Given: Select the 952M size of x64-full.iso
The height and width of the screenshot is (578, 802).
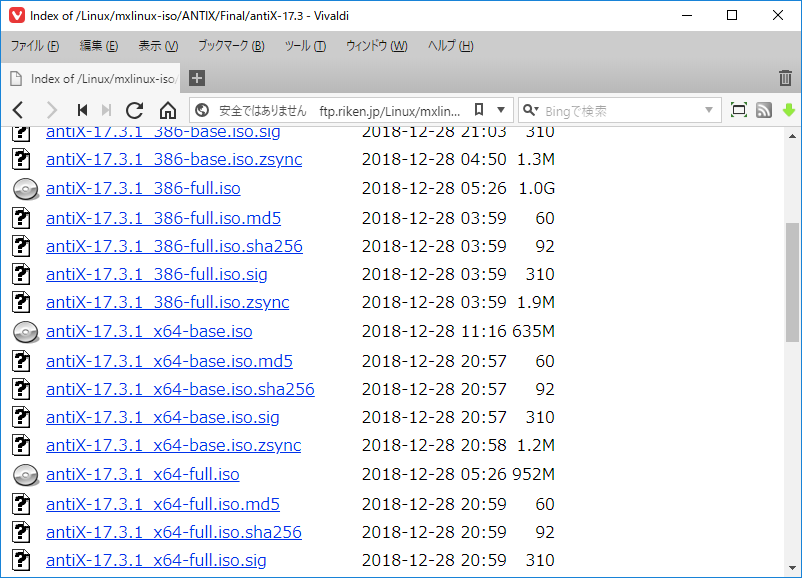Looking at the screenshot, I should coord(533,475).
